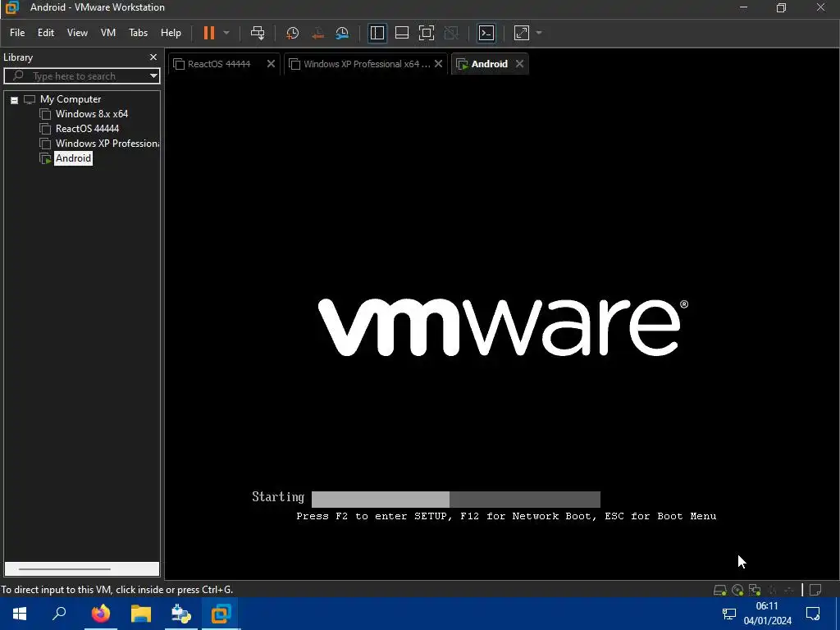Viewport: 840px width, 630px height.
Task: Open the Help menu
Action: (x=171, y=33)
